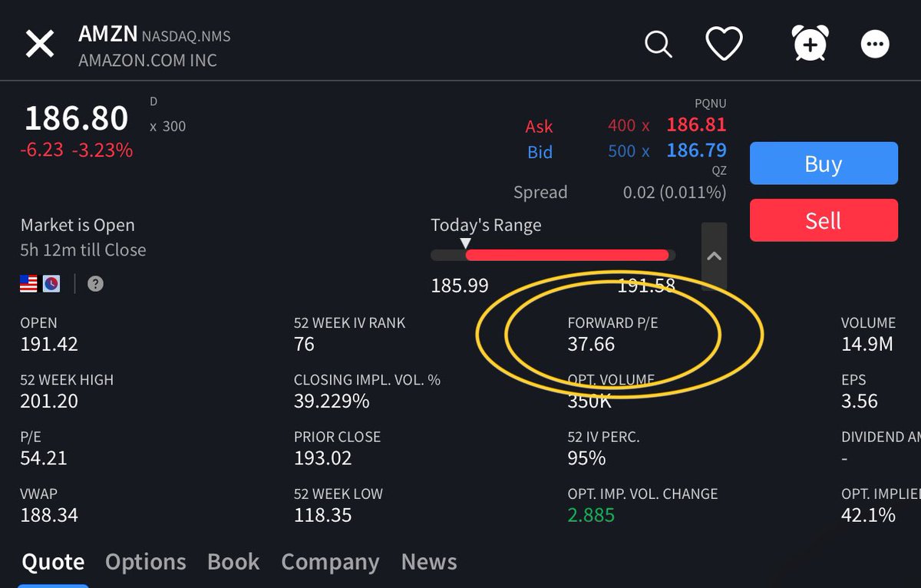The height and width of the screenshot is (588, 921).
Task: Click the market hours clock icon
Action: click(51, 284)
